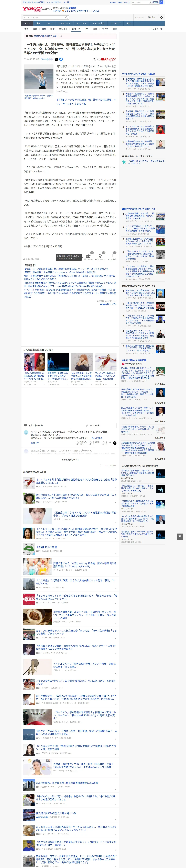Select the 国際 category tab
The width and height of the screenshot is (186, 868).
pyautogui.click(x=44, y=29)
